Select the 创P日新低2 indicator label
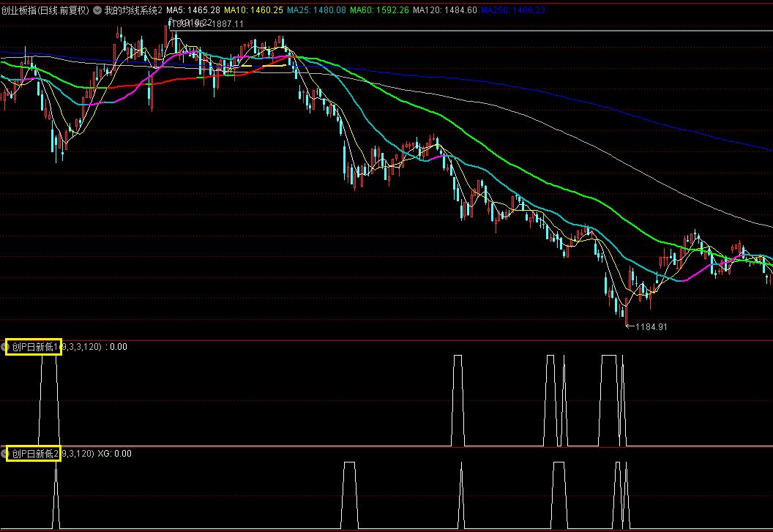 (34, 454)
